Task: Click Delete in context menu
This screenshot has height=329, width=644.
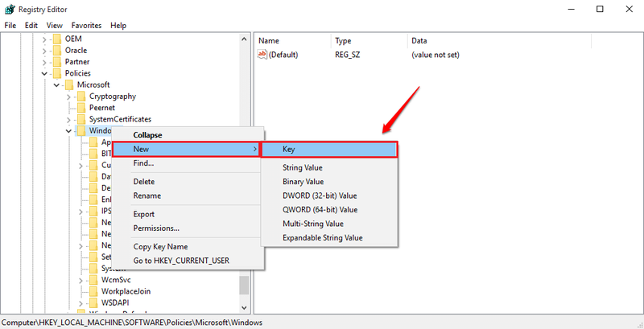Action: (144, 182)
